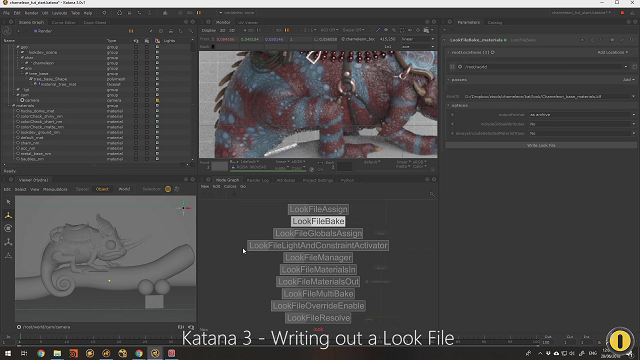Activate the translate manipulator tool in Viewer
The width and height of the screenshot is (640, 360).
coord(8,215)
